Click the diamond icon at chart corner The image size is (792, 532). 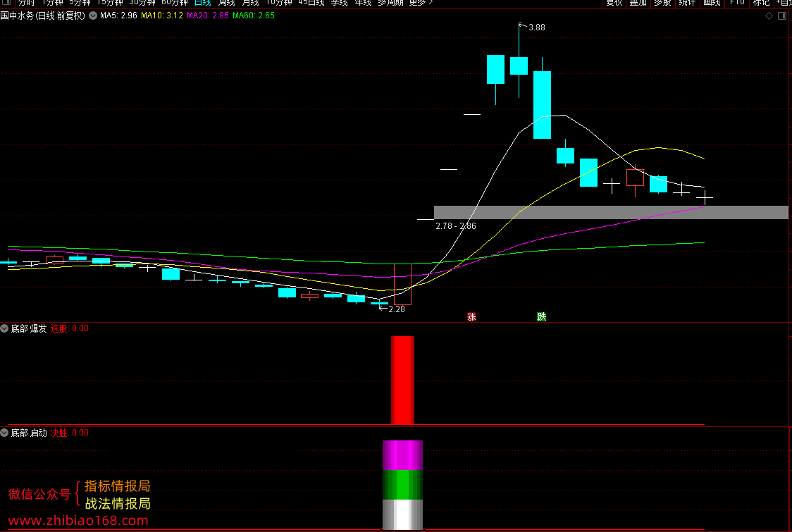pos(769,16)
